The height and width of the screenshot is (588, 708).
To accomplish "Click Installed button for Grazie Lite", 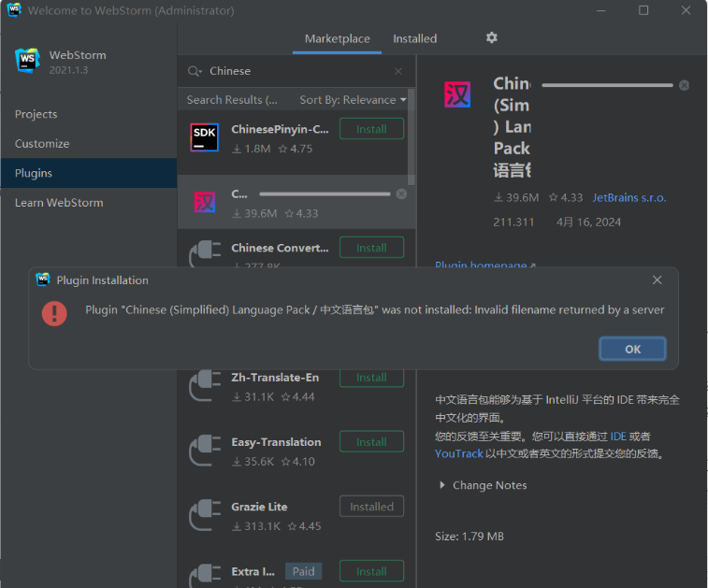I will point(371,507).
